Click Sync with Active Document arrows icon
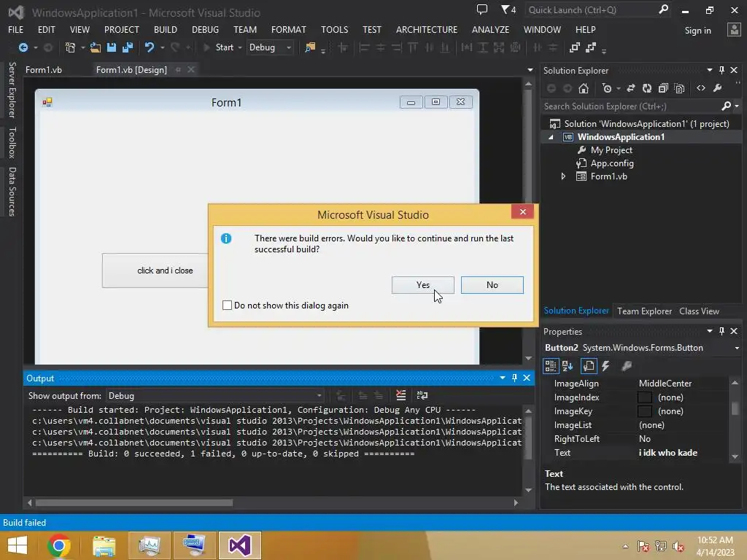 pyautogui.click(x=631, y=88)
